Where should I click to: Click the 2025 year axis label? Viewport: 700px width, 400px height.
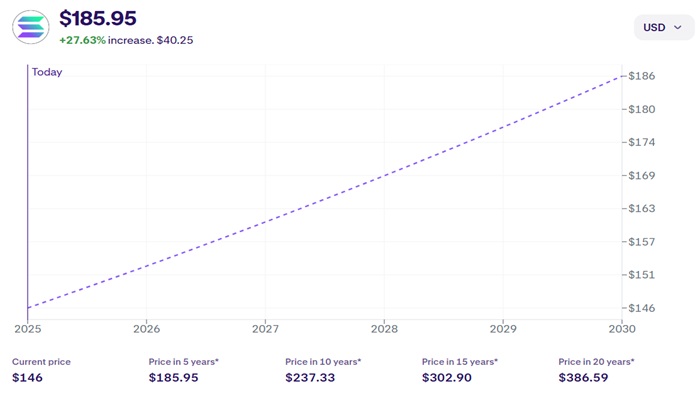pyautogui.click(x=28, y=328)
